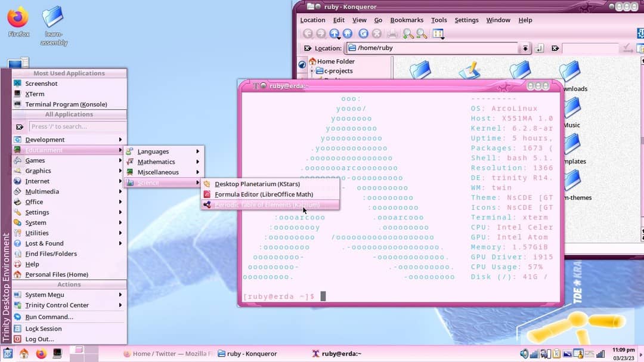Zoom in on Konqueror icons

(408, 33)
